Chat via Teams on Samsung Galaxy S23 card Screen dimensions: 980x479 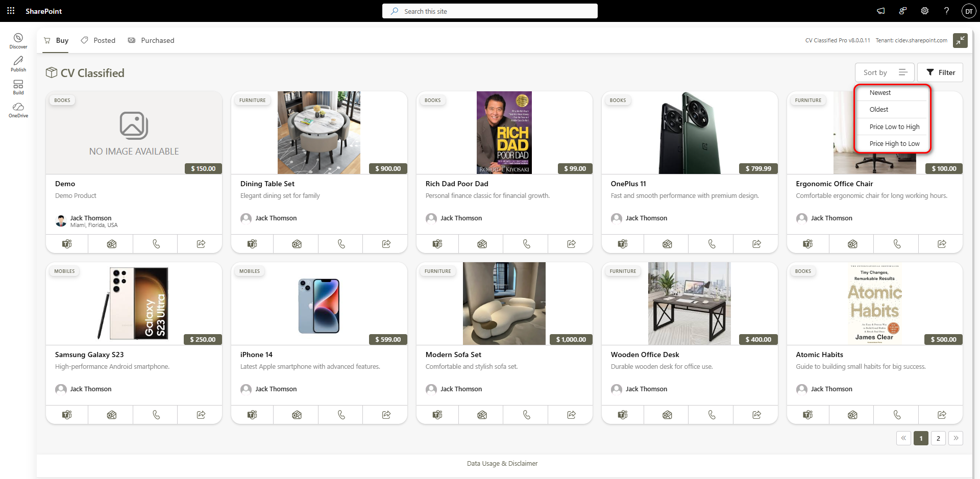67,415
